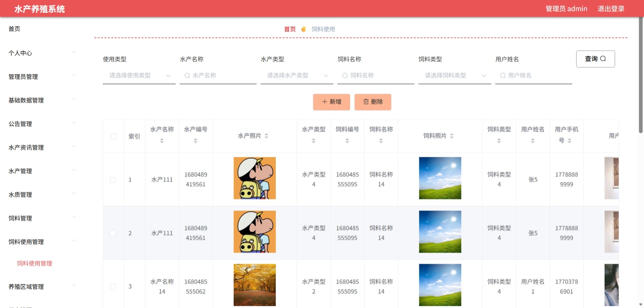This screenshot has height=308, width=644.
Task: Expand 管理员管理 sidebar menu
Action: pyautogui.click(x=42, y=77)
